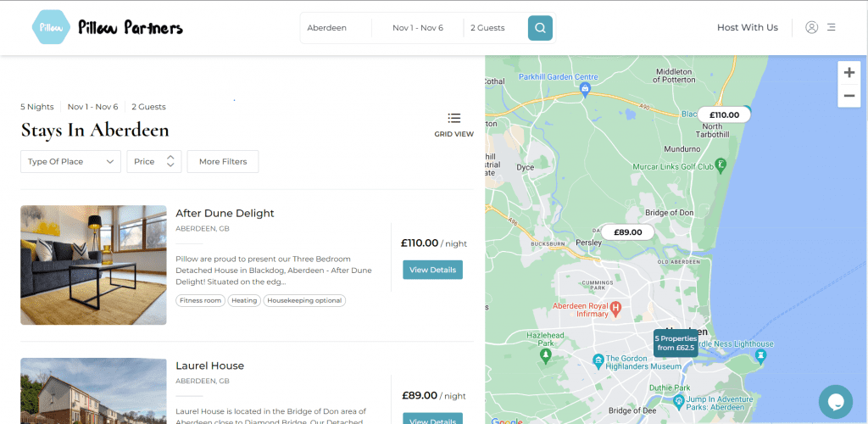Open Laurel House photo
This screenshot has height=424, width=868.
[93, 391]
